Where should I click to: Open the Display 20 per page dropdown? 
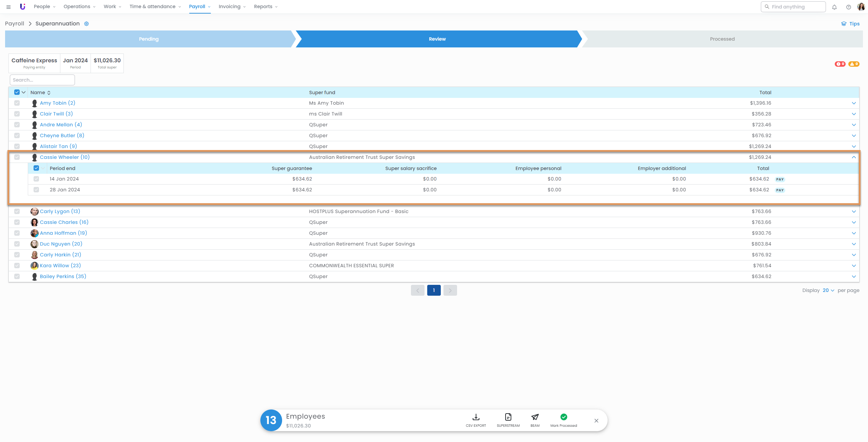828,290
